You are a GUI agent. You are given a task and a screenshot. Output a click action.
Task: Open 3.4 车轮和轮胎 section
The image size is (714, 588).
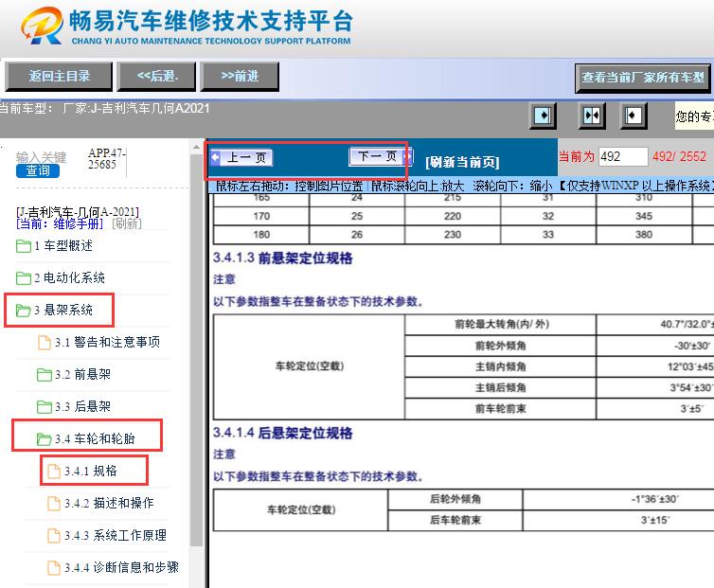click(96, 438)
